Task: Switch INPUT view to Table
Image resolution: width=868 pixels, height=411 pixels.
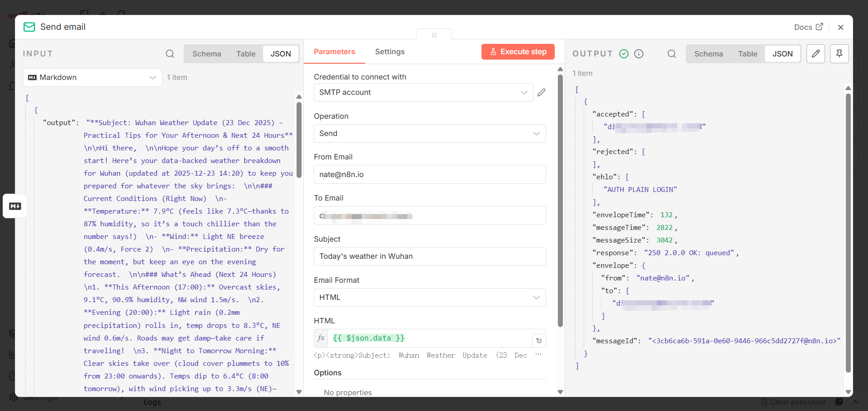Action: pos(246,54)
